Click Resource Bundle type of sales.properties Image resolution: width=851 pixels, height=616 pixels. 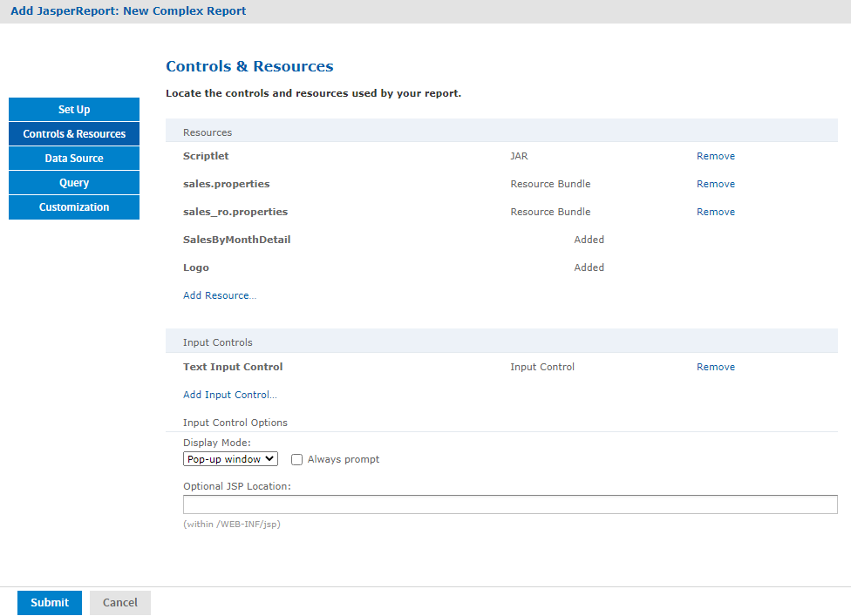tap(550, 184)
